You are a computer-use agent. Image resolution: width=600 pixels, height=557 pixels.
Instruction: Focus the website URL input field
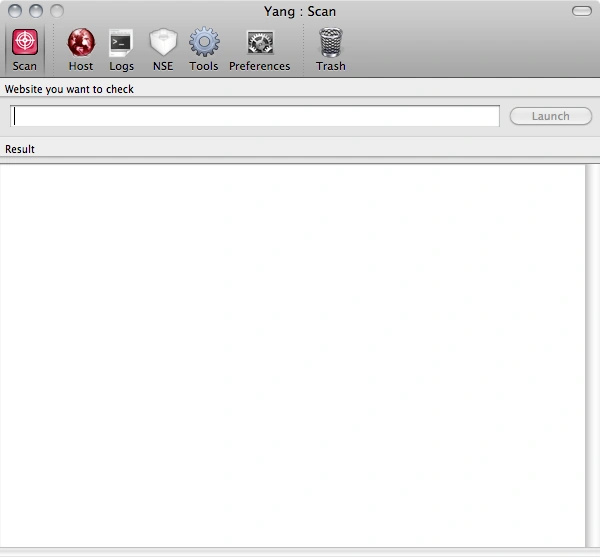click(255, 116)
